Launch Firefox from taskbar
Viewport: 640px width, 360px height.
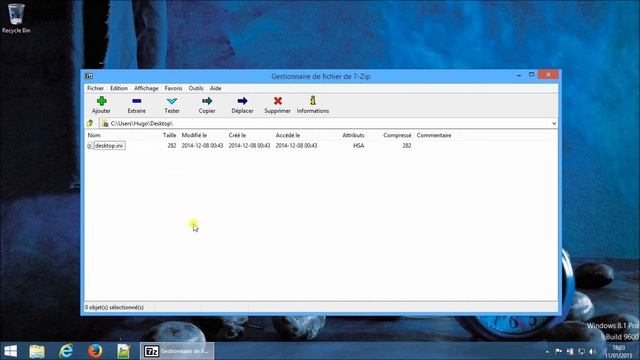pos(95,351)
